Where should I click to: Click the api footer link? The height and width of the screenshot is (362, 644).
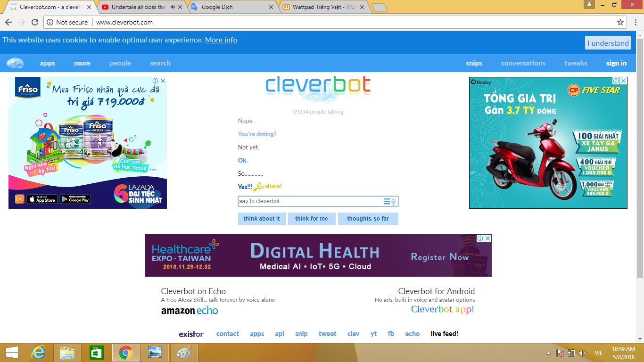pyautogui.click(x=280, y=334)
